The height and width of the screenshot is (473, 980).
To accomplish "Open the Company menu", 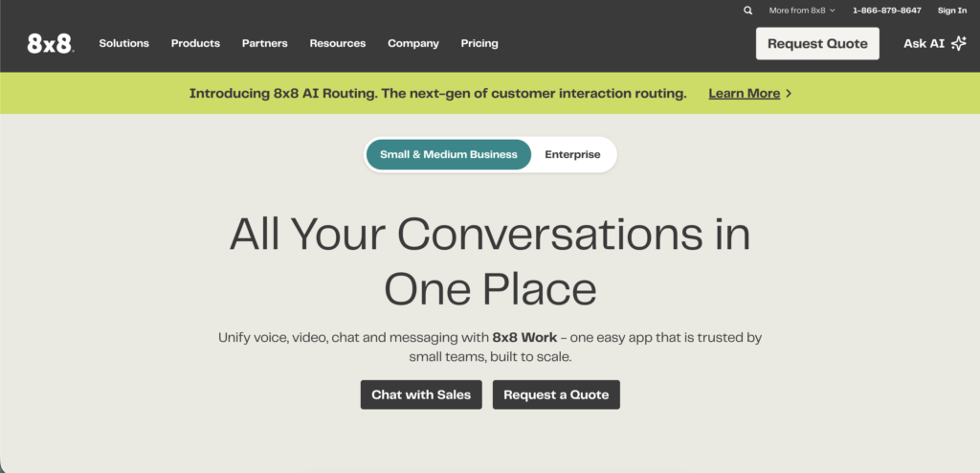I will (413, 43).
